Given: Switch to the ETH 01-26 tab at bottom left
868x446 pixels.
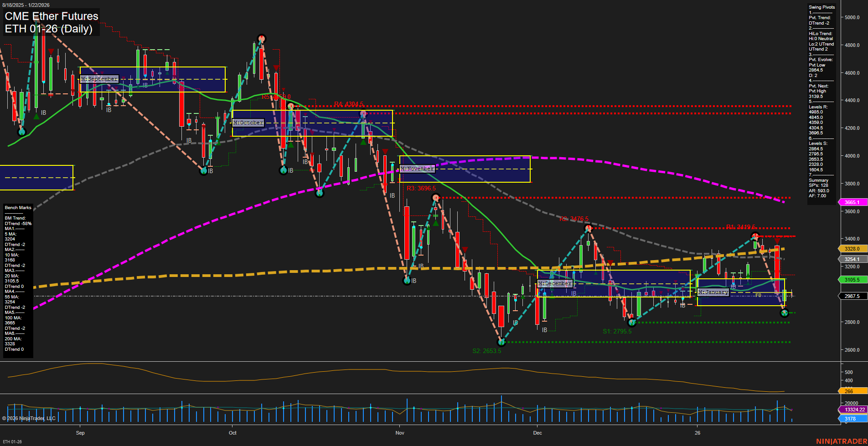Looking at the screenshot, I should tap(12, 441).
